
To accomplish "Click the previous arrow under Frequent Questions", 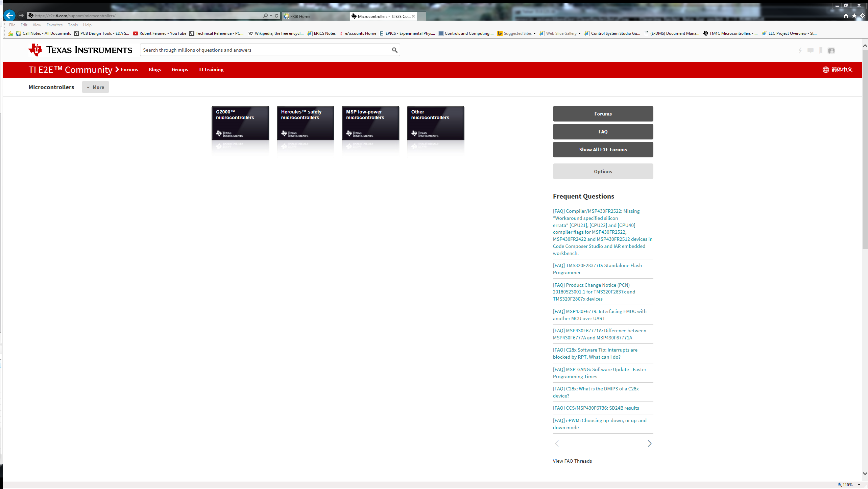I will (557, 443).
